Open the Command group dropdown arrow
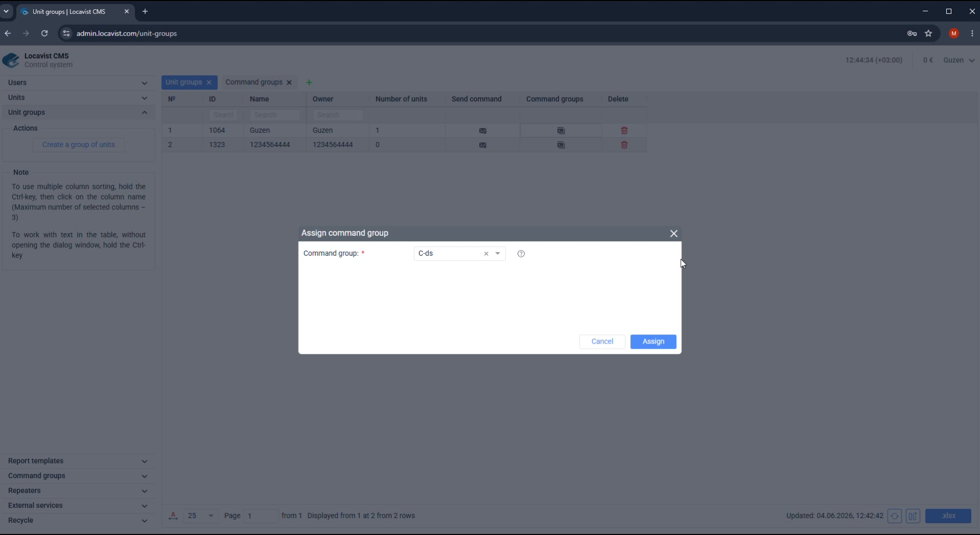 [x=498, y=254]
